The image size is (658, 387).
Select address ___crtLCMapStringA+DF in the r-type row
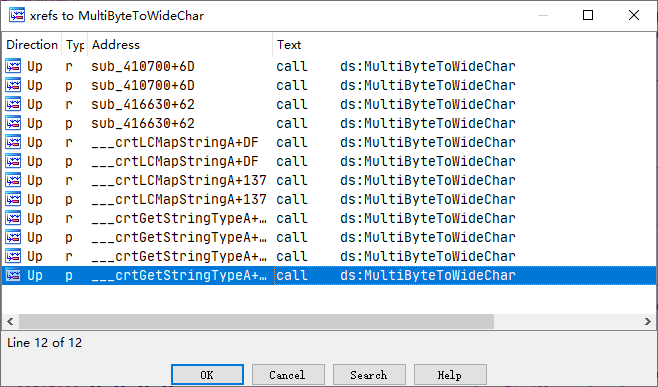175,142
